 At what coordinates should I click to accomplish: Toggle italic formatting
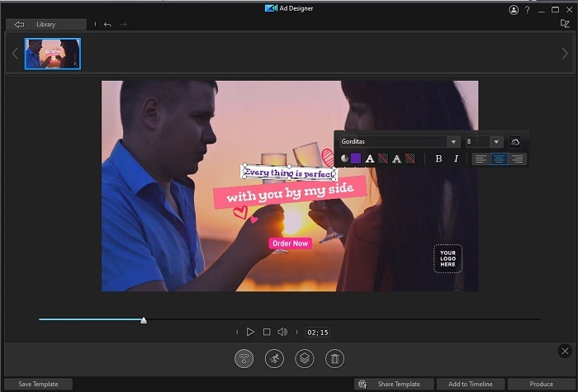tap(457, 158)
